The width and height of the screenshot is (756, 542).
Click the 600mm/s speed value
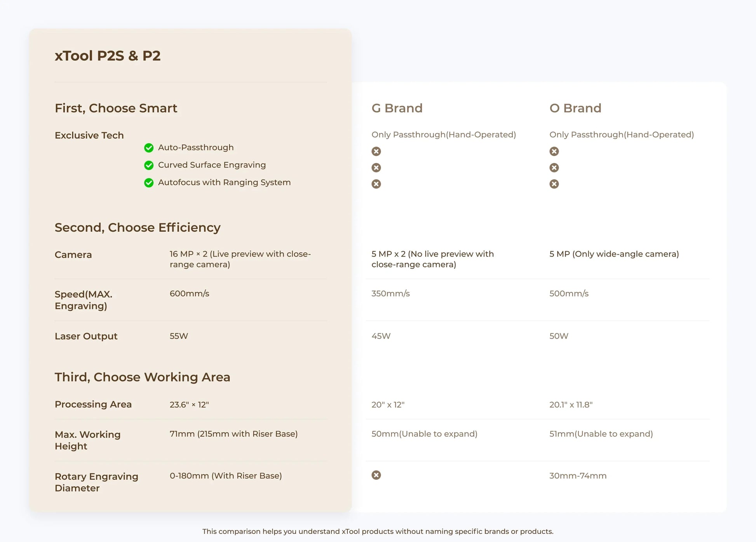point(189,294)
